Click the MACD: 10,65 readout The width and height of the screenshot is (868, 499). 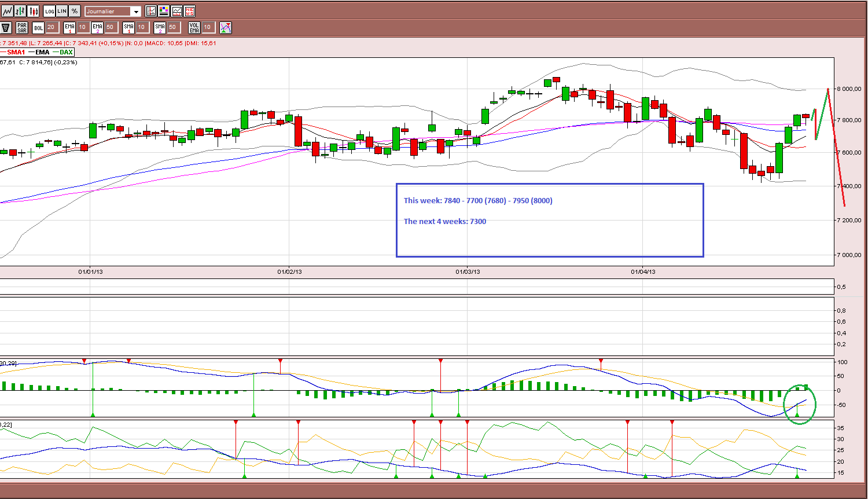[165, 43]
